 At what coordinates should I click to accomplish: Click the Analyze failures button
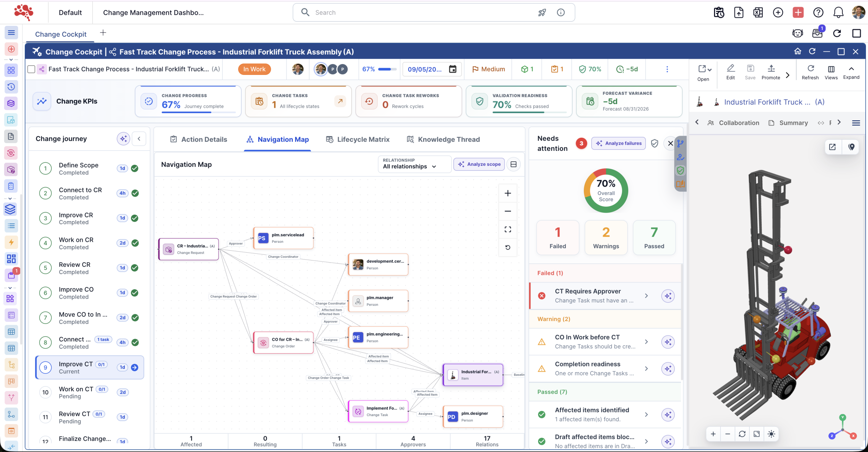(x=619, y=143)
